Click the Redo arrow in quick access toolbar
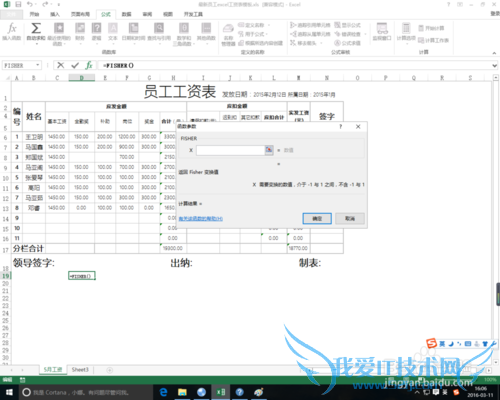Image resolution: width=500 pixels, height=400 pixels. [x=45, y=4]
